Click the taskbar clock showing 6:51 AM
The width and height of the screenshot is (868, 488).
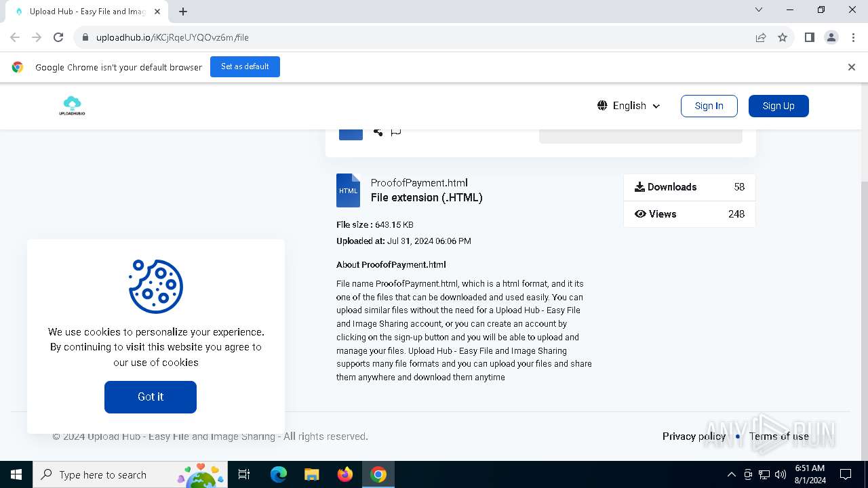(x=810, y=474)
